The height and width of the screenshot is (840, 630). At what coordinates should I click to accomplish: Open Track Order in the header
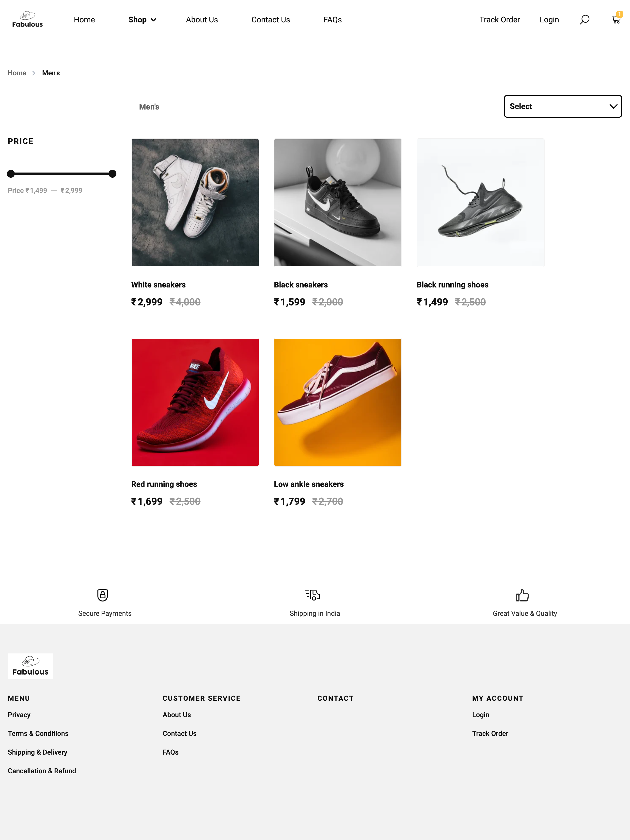point(499,20)
